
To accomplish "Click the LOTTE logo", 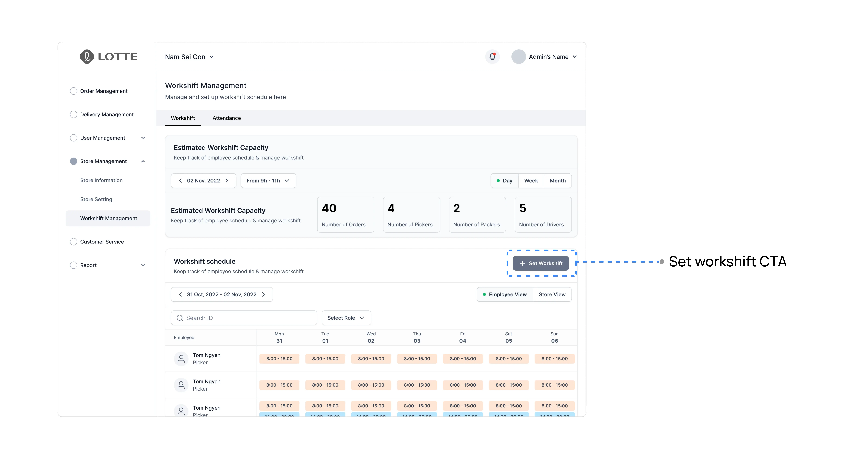I will pyautogui.click(x=108, y=57).
